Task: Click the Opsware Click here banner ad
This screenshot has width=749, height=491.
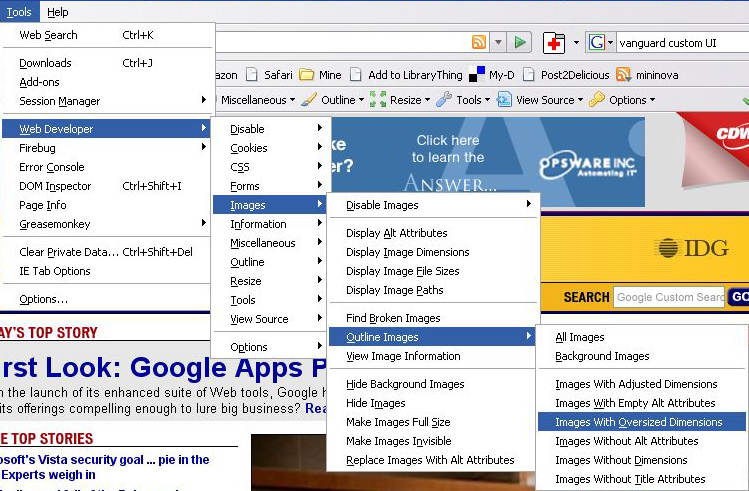Action: tap(488, 162)
